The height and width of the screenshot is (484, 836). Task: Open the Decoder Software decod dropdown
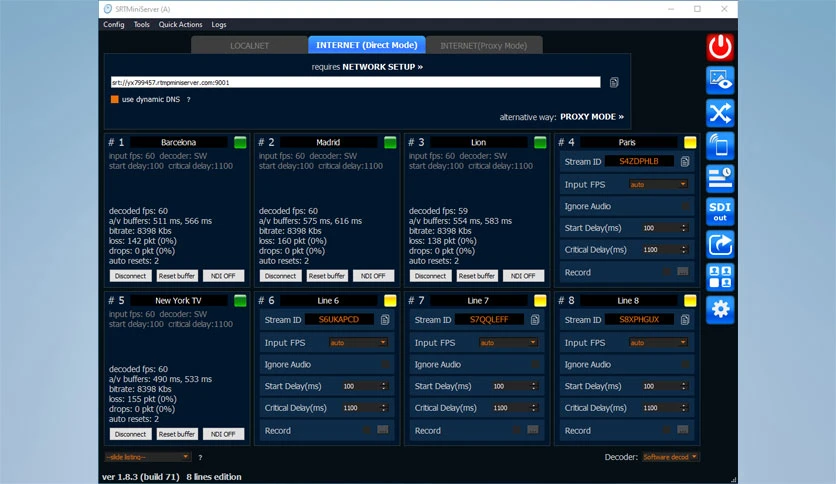click(670, 457)
